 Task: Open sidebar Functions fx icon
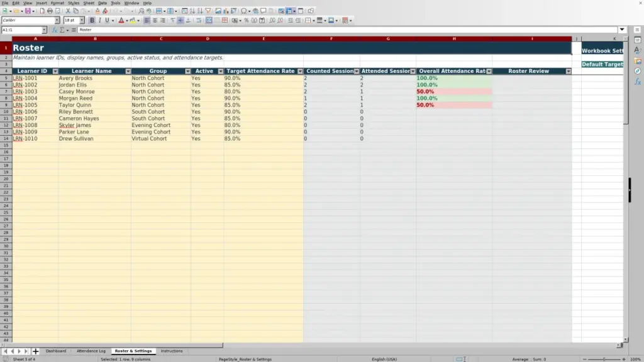point(638,82)
